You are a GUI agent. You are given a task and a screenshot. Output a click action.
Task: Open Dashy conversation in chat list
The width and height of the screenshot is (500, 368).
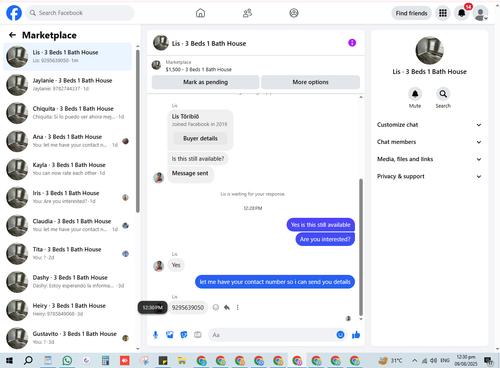[67, 282]
